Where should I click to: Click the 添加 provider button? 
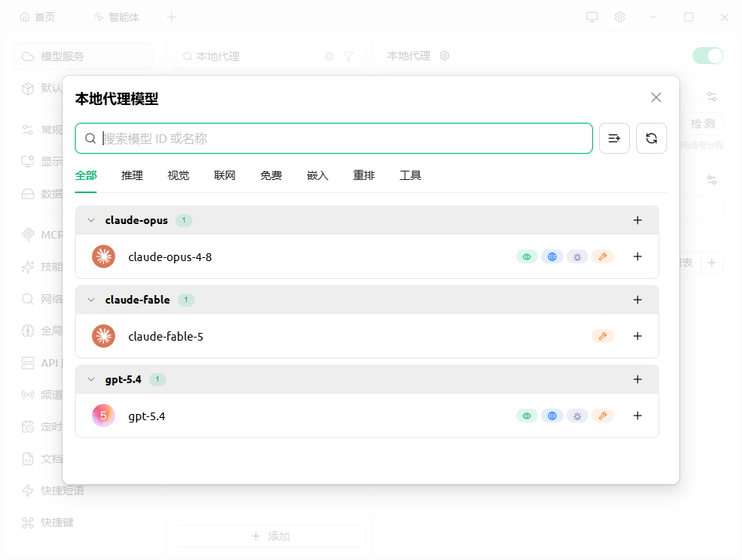click(x=270, y=536)
